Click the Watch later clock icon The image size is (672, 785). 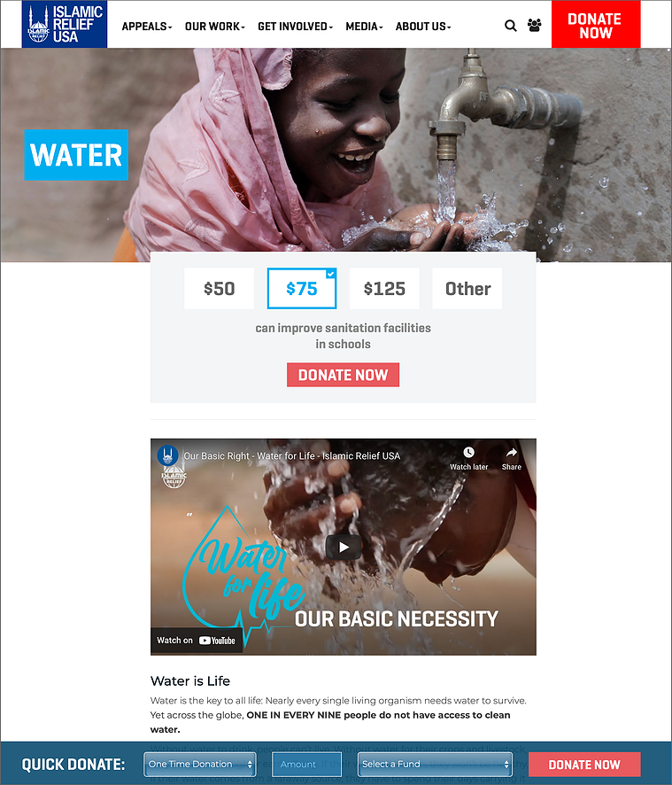pyautogui.click(x=468, y=453)
